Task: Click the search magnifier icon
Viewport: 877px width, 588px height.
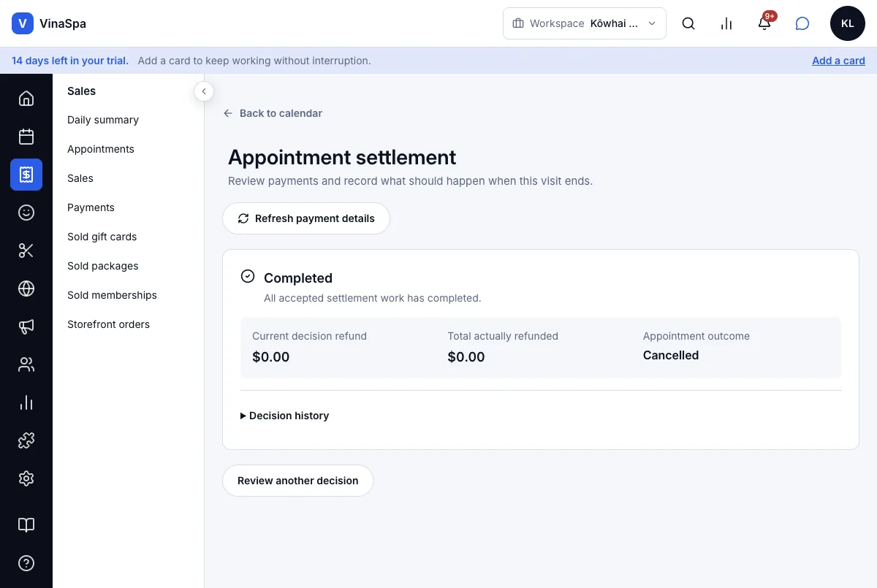Action: (x=688, y=23)
